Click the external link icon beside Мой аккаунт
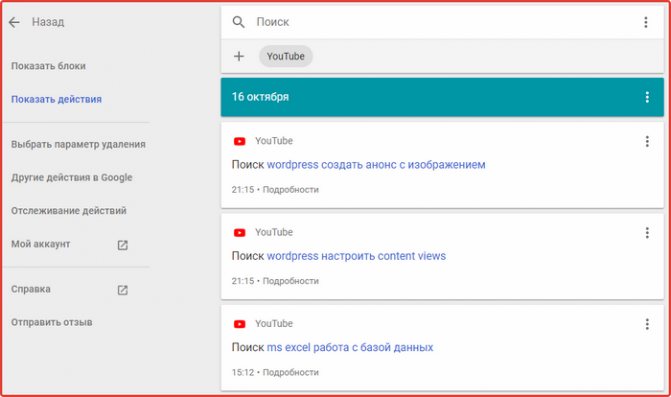The image size is (671, 397). [x=122, y=245]
